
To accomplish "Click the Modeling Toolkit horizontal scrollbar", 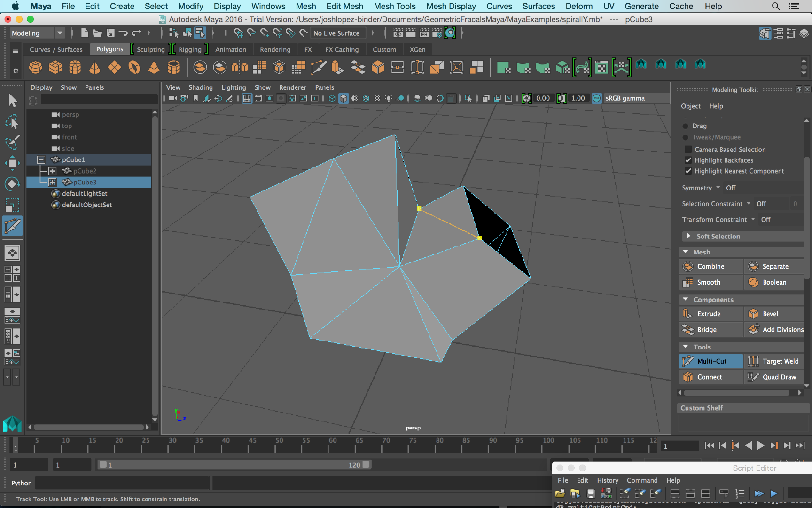I will pos(737,393).
